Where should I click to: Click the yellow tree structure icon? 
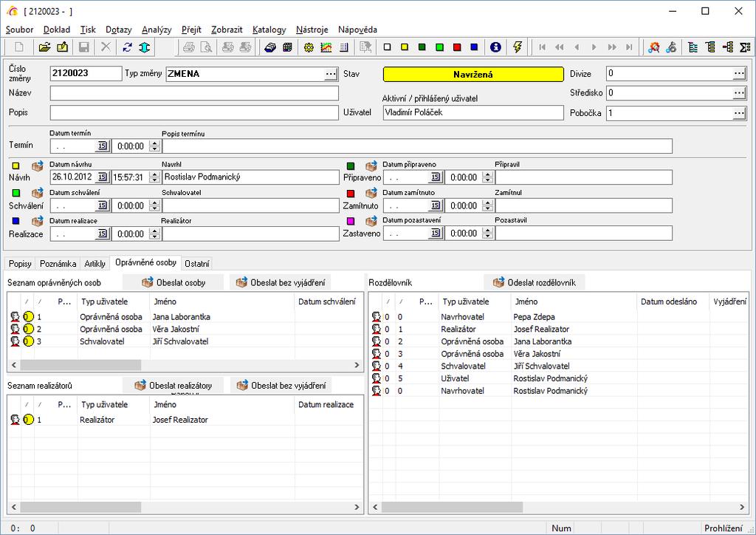pyautogui.click(x=710, y=47)
